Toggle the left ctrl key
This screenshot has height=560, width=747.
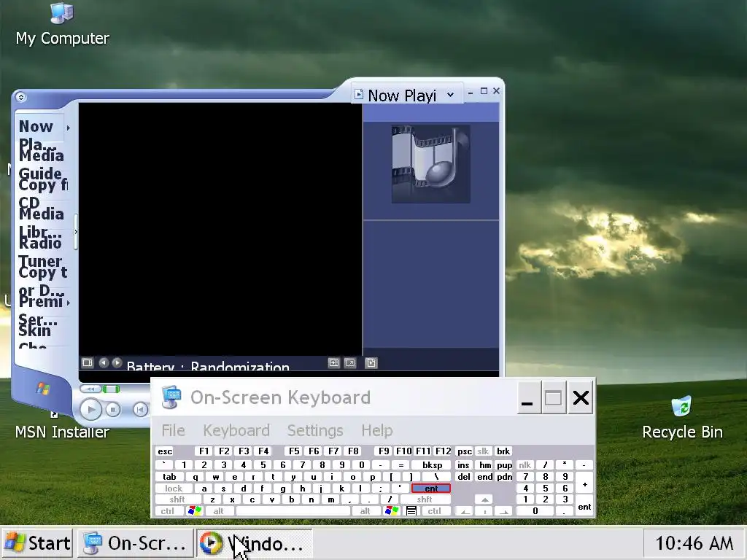click(168, 511)
